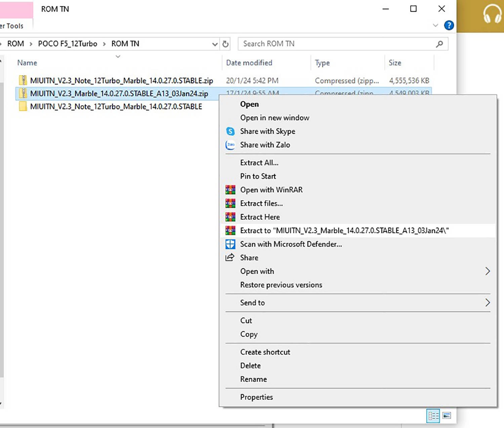Choose Share with Skype

pos(267,131)
